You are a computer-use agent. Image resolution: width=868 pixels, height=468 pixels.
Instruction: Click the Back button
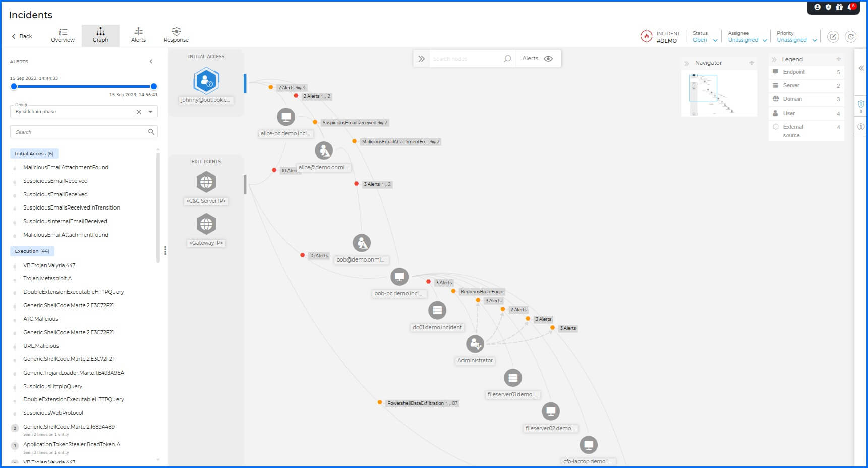[x=21, y=36]
